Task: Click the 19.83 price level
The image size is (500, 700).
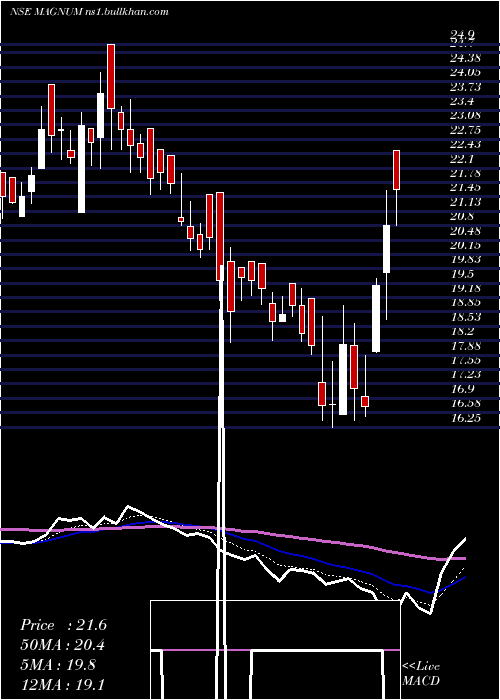Action: (465, 259)
